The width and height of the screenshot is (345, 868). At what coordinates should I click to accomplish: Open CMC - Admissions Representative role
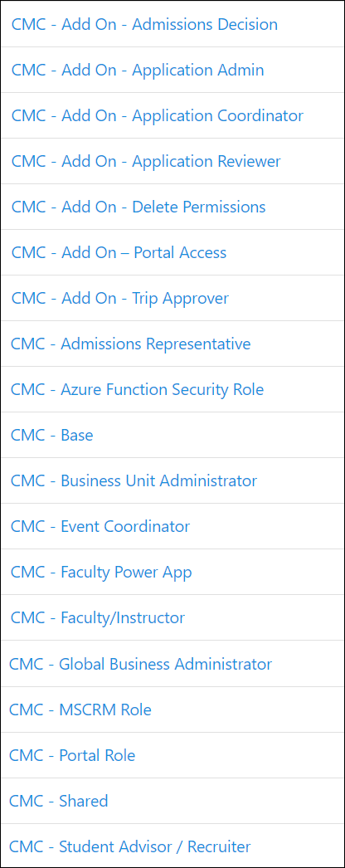tap(130, 344)
